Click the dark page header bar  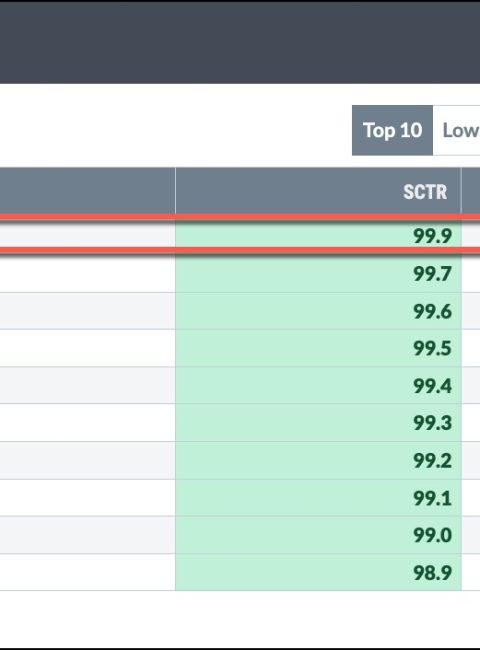point(240,42)
